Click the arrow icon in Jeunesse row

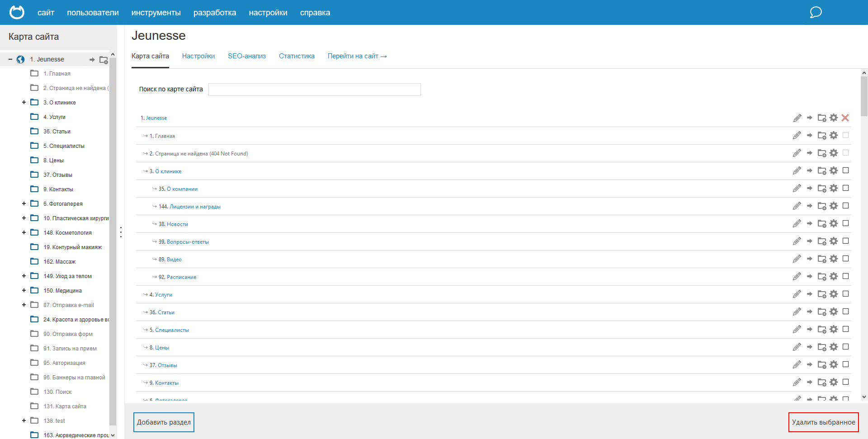click(x=810, y=118)
